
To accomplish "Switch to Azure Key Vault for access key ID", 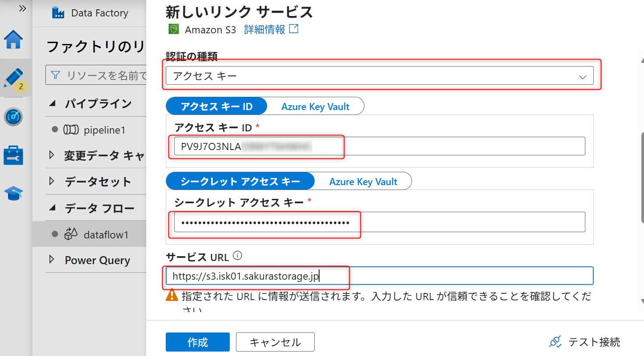I will point(316,106).
